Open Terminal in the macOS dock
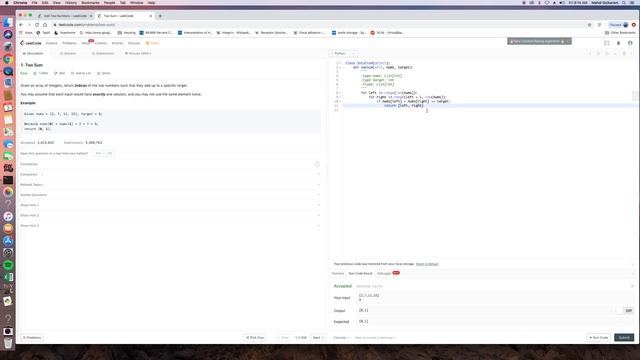Viewport: 640px width, 360px height. pyautogui.click(x=8, y=180)
